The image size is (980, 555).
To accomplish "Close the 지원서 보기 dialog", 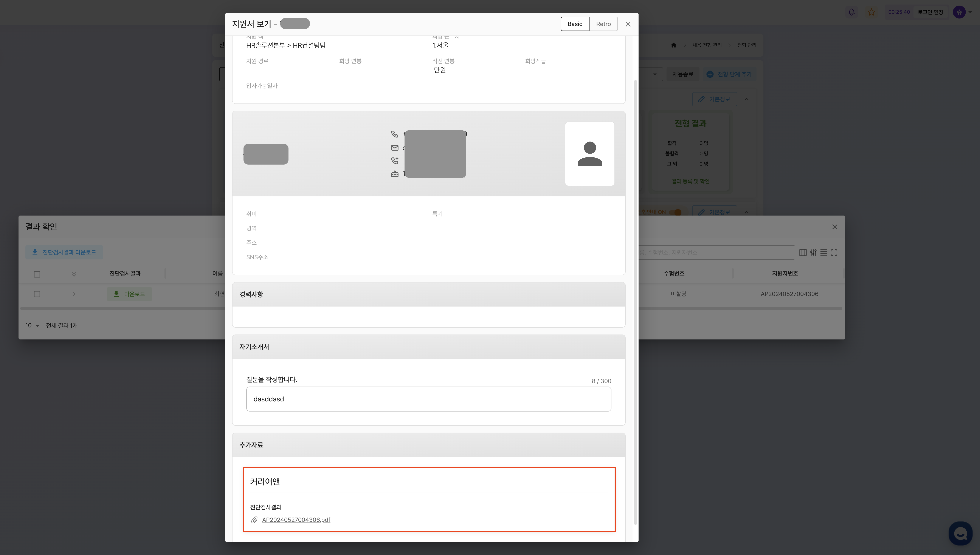I will (x=628, y=24).
